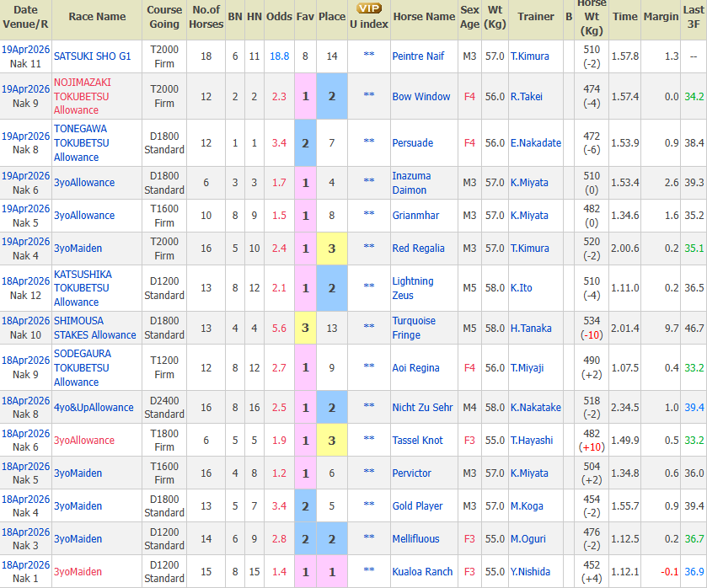Open 3yoMaiden race for Pervictor row
The width and height of the screenshot is (707, 588).
tap(78, 473)
